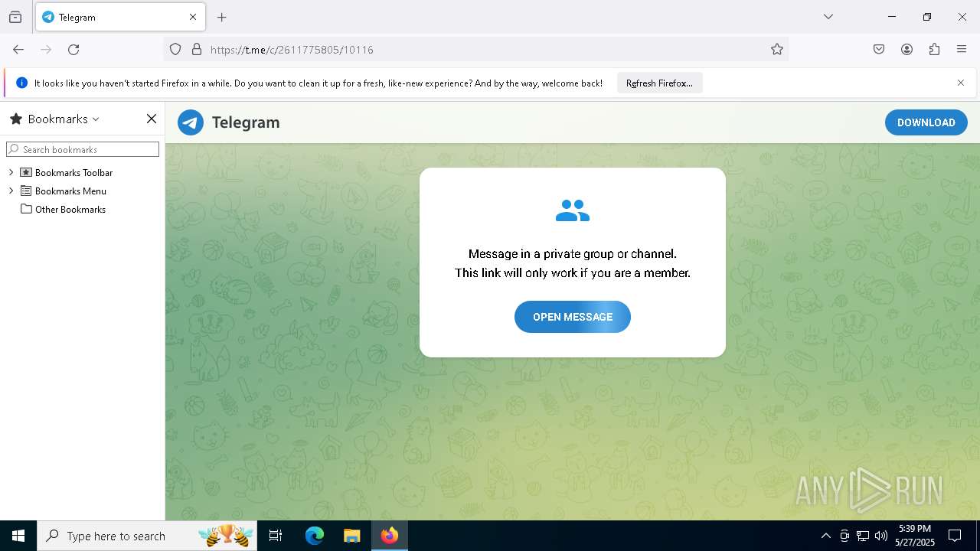Open the Firefox application menu

click(962, 50)
